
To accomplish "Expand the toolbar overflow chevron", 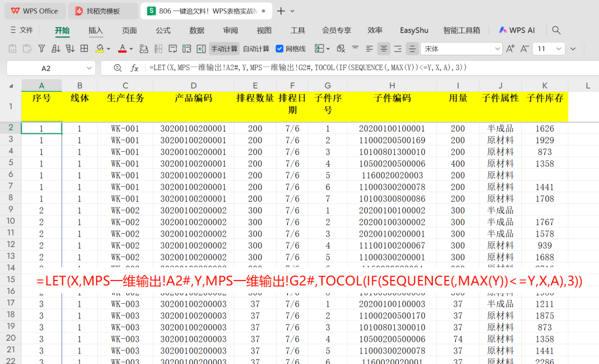I will [x=573, y=49].
